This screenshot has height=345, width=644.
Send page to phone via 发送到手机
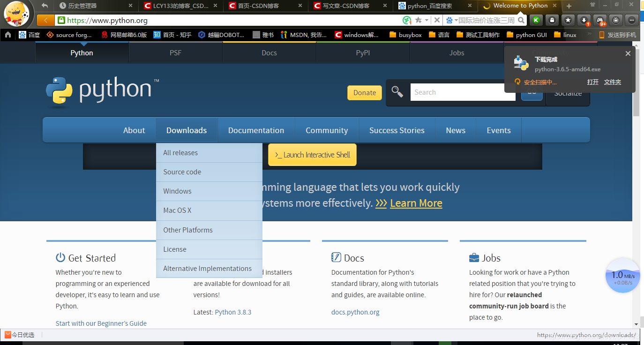pos(618,35)
